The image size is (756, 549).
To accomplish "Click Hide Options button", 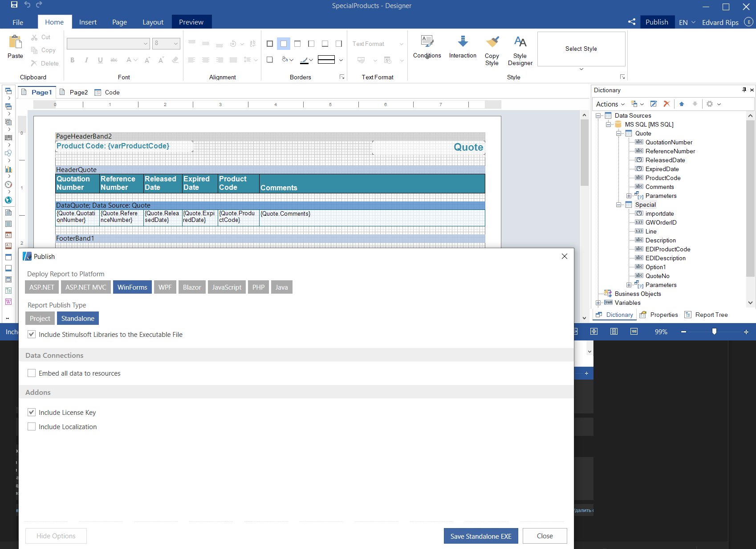I will point(56,536).
